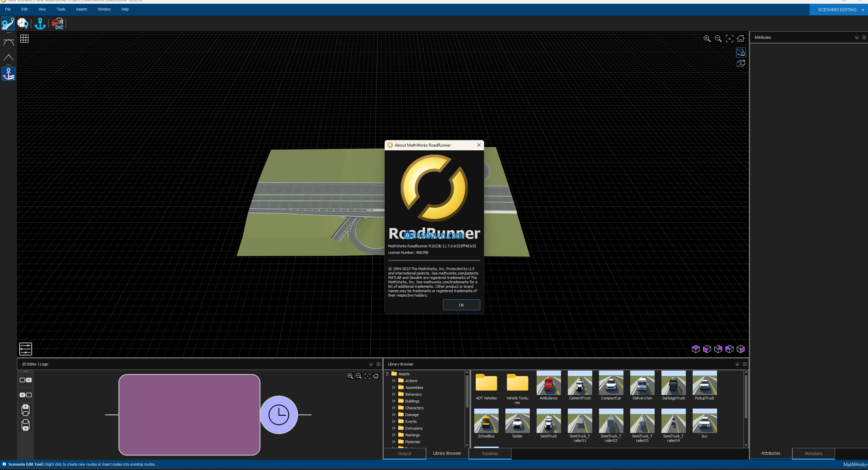
Task: Click the first purple view cube icon
Action: [x=696, y=349]
